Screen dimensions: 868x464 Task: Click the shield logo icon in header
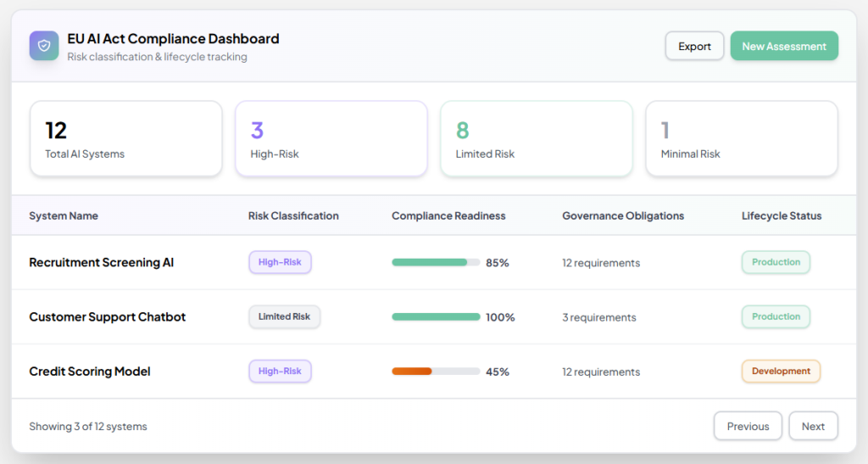[x=44, y=46]
